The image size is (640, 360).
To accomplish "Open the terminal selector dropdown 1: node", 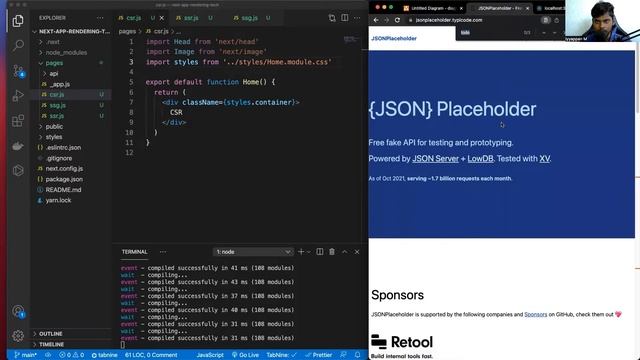I will (x=253, y=252).
